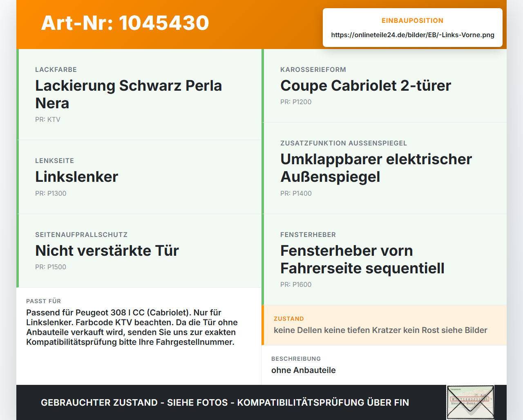The height and width of the screenshot is (420, 523).
Task: Click the PR: KTV paint code label
Action: (48, 120)
